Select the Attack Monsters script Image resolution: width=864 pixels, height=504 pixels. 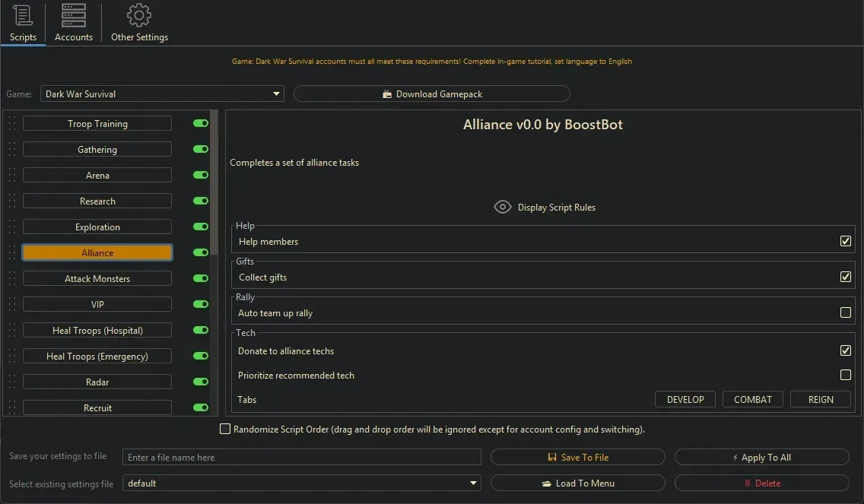[97, 279]
